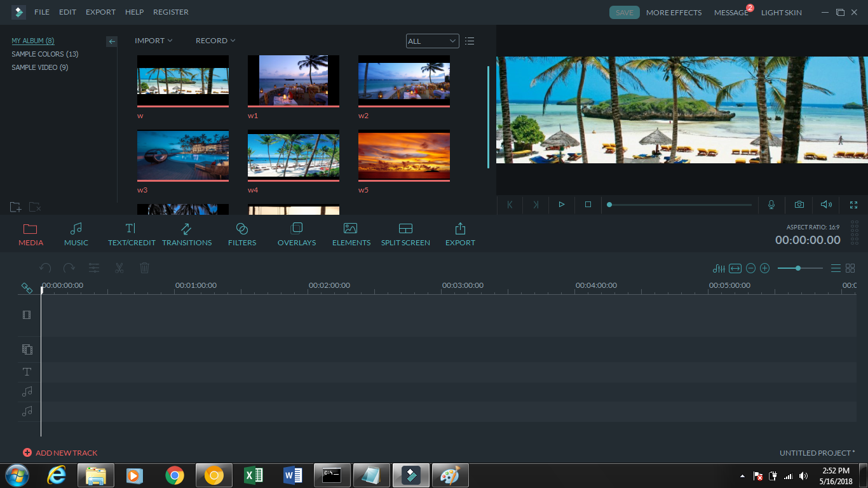This screenshot has height=488, width=868.
Task: Stop the preview playback
Action: point(588,205)
